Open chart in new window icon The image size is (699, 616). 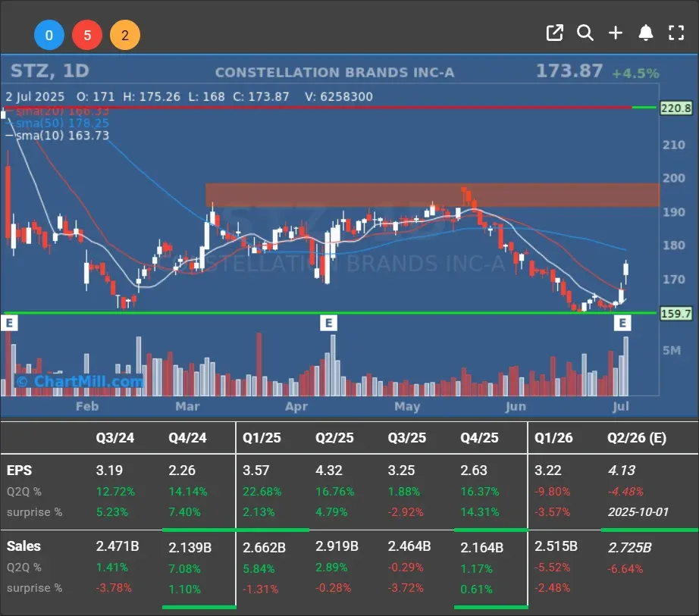[x=554, y=33]
